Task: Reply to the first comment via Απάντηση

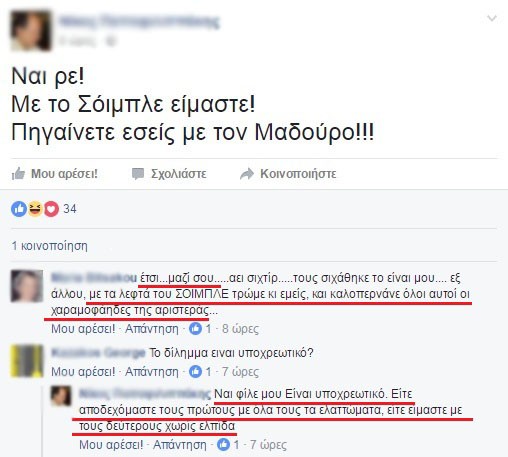Action: [152, 329]
